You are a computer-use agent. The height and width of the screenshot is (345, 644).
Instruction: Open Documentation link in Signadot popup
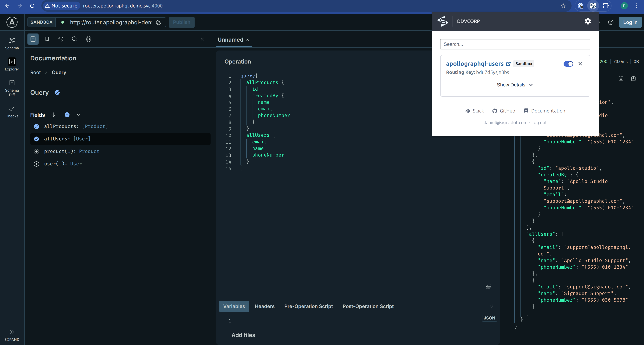click(x=544, y=111)
